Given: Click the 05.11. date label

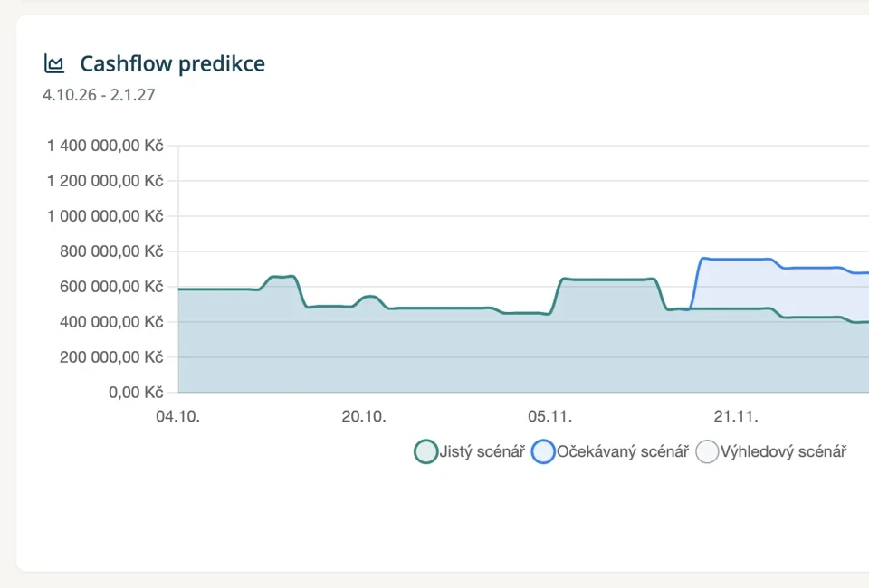Looking at the screenshot, I should tap(549, 416).
